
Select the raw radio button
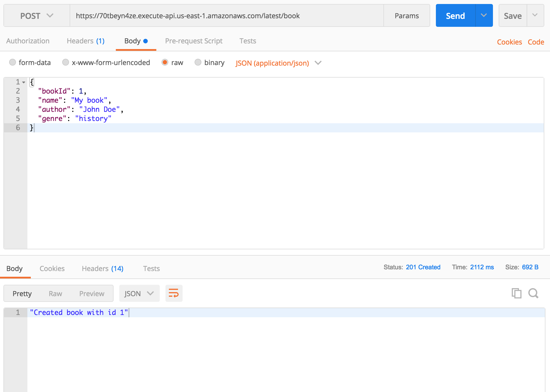(165, 62)
